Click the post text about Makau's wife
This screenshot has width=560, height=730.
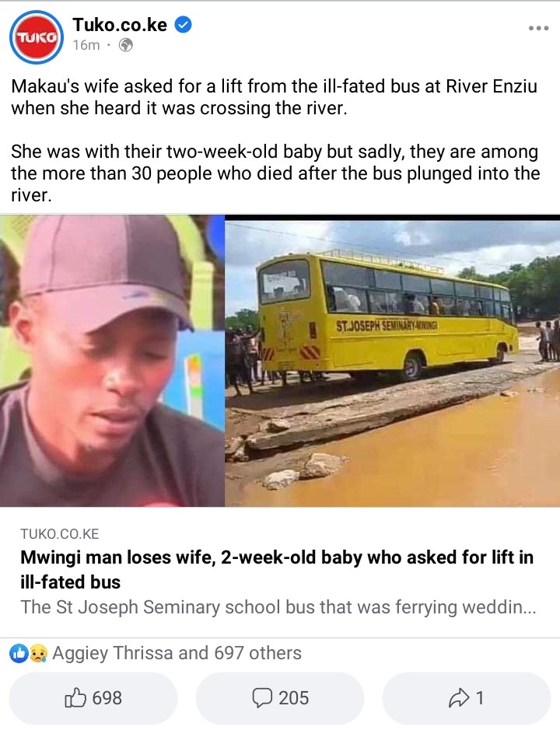coord(274,97)
